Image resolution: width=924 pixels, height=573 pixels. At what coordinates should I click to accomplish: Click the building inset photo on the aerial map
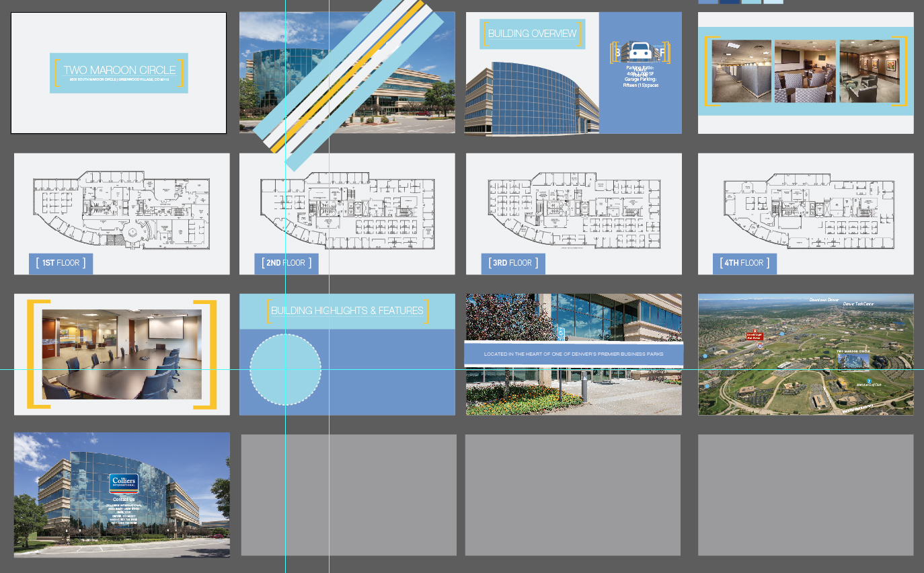853,361
